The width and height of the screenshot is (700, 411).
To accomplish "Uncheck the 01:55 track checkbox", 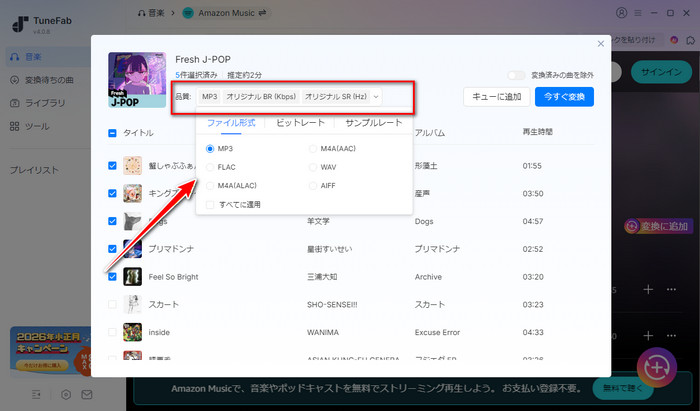I will [112, 166].
